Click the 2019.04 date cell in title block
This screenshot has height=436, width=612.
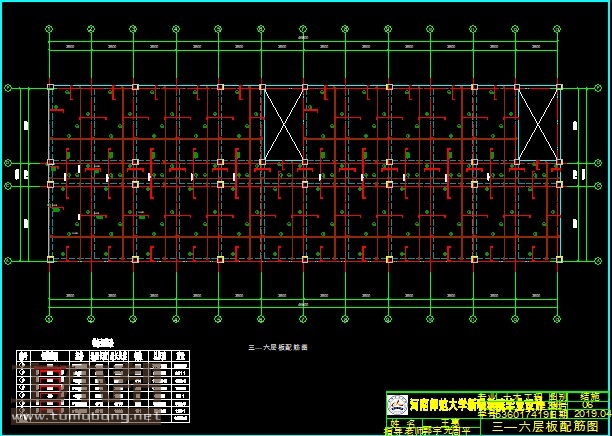pos(592,411)
